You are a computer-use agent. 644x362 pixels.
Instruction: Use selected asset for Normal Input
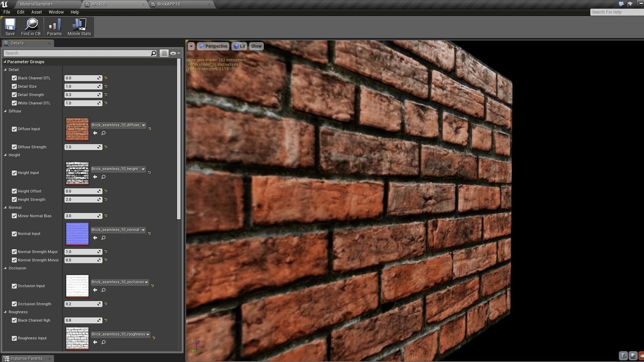pyautogui.click(x=95, y=238)
